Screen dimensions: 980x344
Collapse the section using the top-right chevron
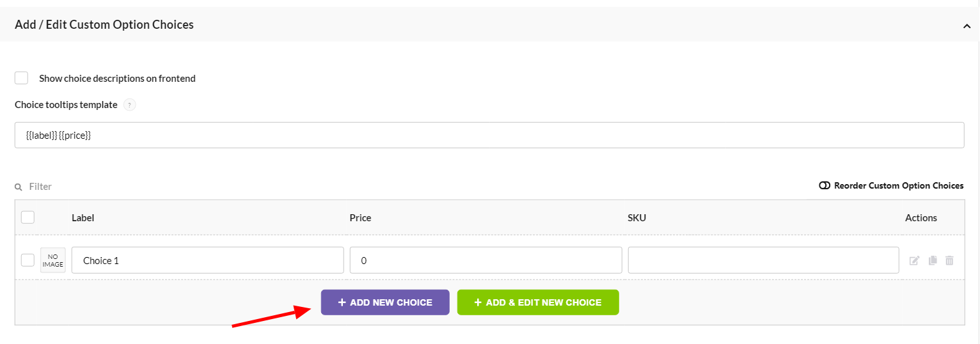click(966, 26)
